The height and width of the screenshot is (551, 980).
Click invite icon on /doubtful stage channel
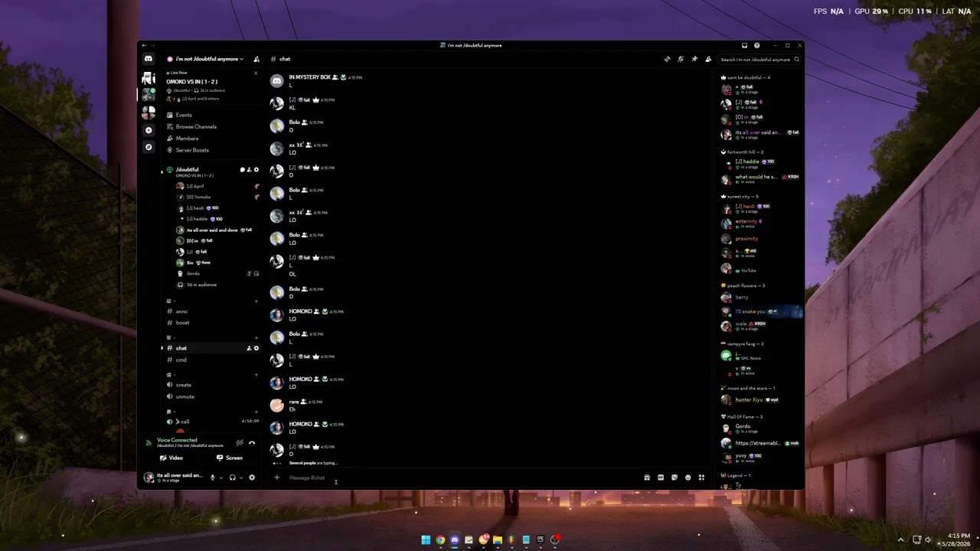click(x=249, y=170)
